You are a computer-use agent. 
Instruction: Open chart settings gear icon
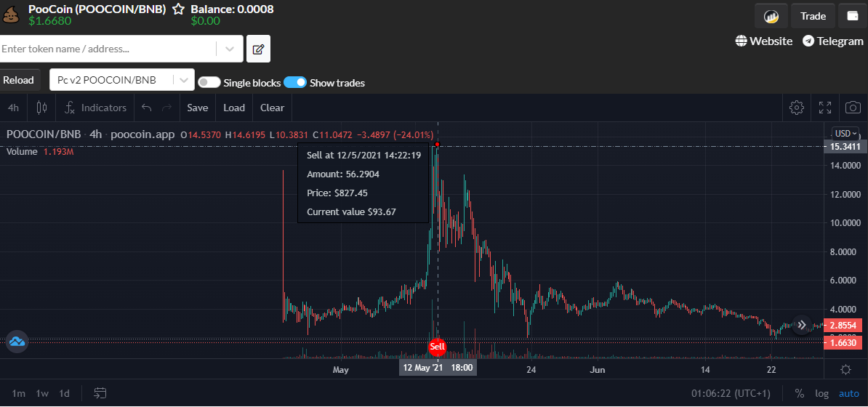click(797, 108)
